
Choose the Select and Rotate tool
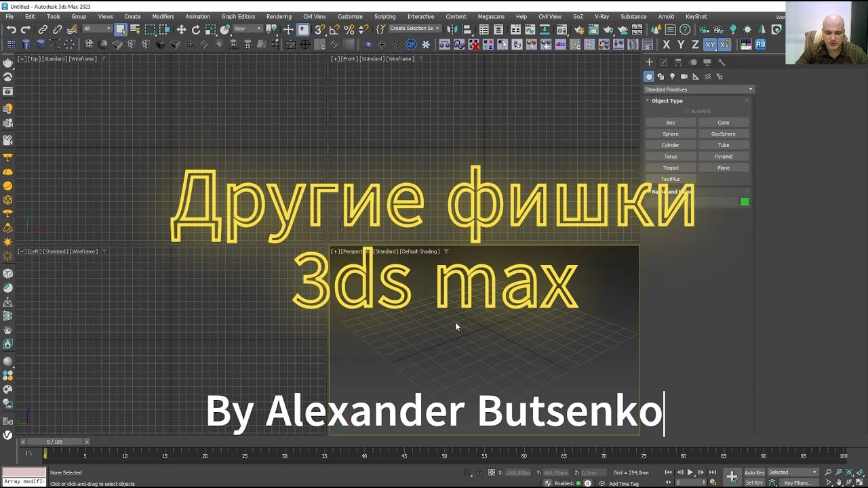pos(196,30)
